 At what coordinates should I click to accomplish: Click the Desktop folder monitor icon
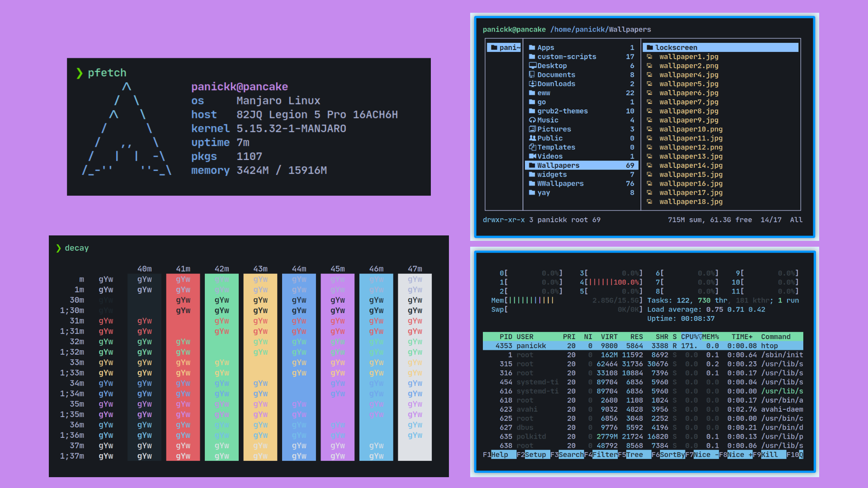point(533,66)
